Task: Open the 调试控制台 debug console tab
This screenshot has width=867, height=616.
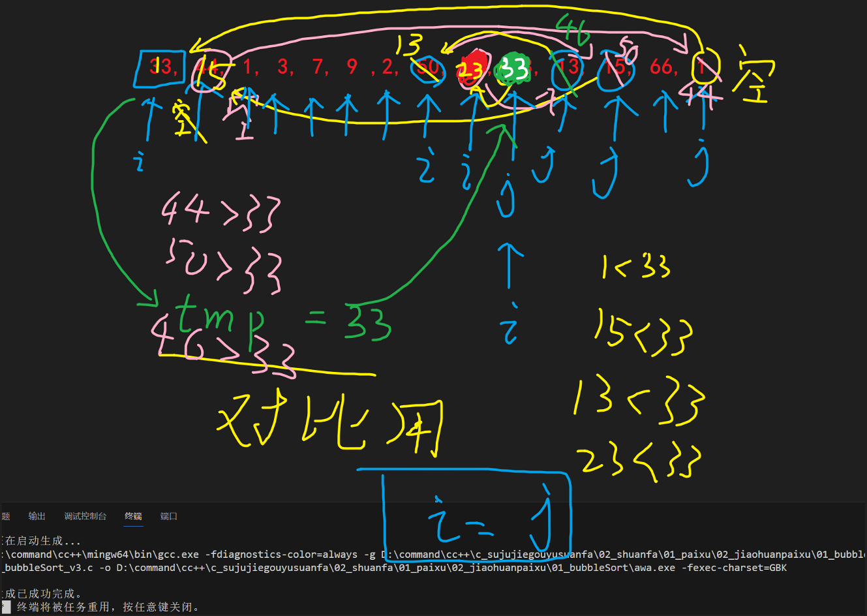Action: coord(85,516)
